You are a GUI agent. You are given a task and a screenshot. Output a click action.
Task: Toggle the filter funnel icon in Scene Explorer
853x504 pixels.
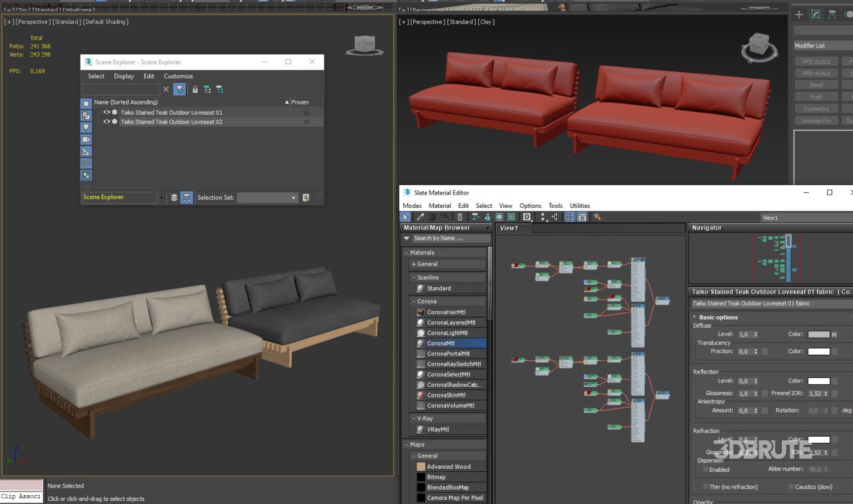(x=180, y=89)
